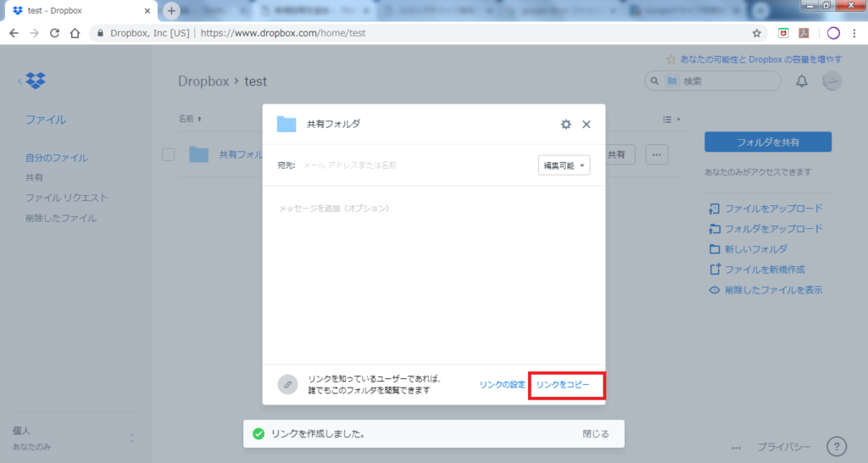
Task: Click the browser address bar URL
Action: (x=283, y=33)
